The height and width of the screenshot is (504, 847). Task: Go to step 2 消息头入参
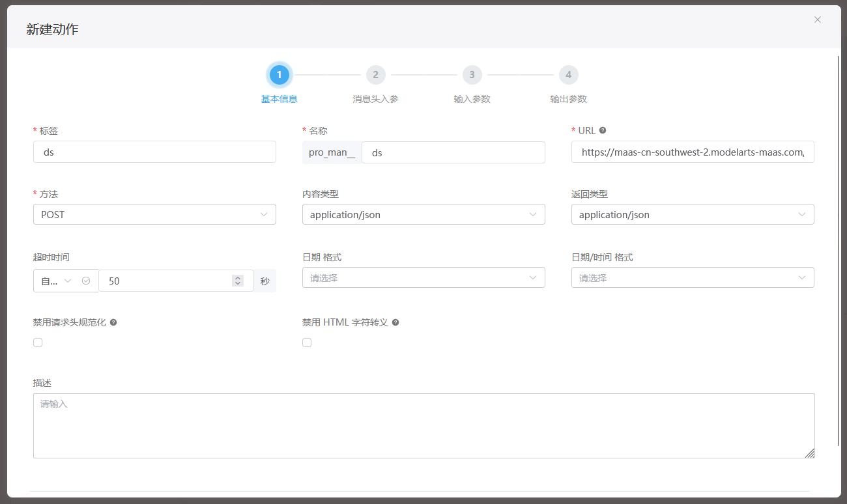tap(376, 84)
